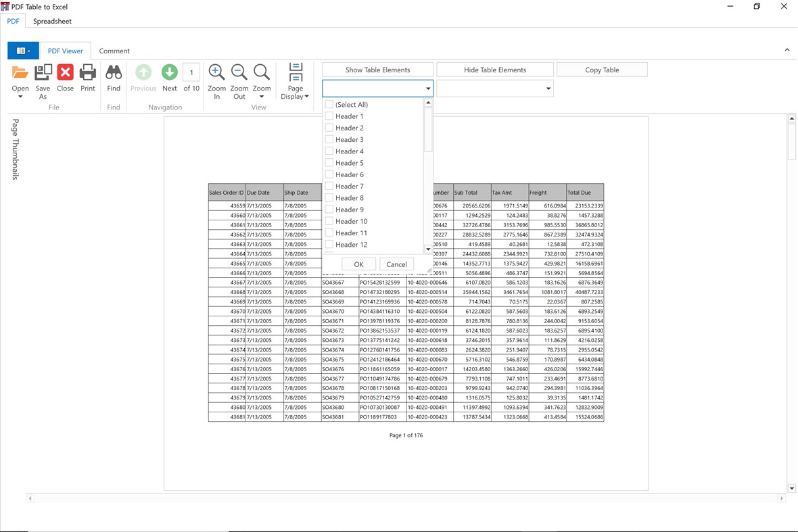The image size is (798, 532).
Task: Click the horizontal scrollbar left arrow
Action: click(x=30, y=498)
